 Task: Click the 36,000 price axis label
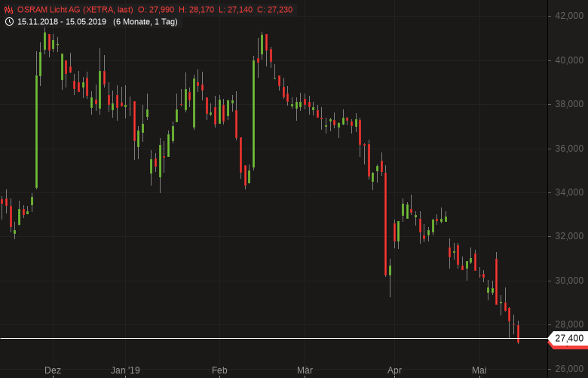[x=569, y=149]
